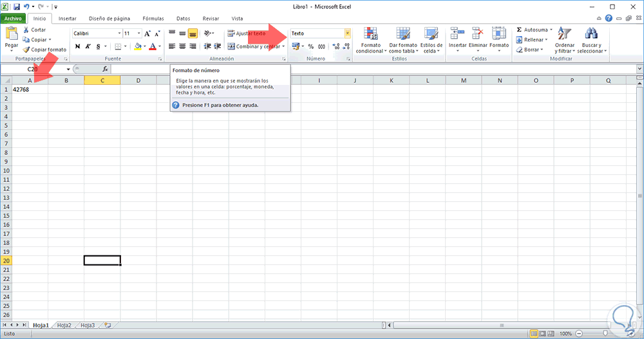Click the Excel help question mark

pos(609,18)
